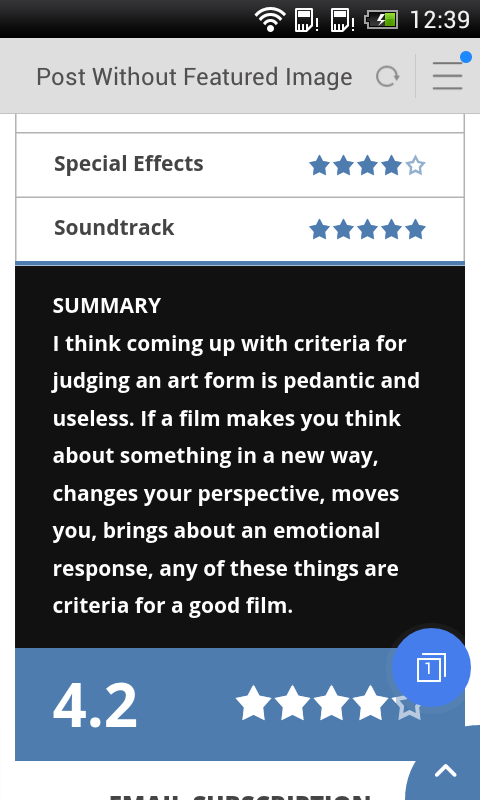This screenshot has height=800, width=480.
Task: Click the first star of Soundtrack rating
Action: click(x=319, y=230)
